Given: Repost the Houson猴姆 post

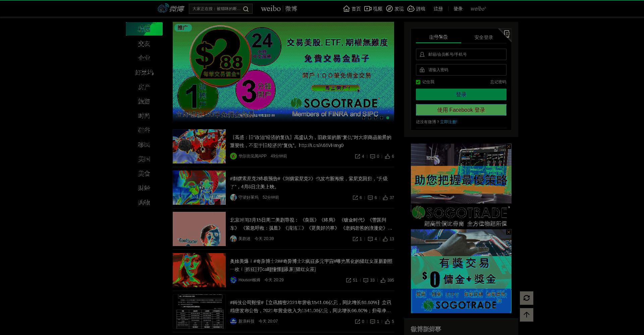Looking at the screenshot, I should point(352,280).
